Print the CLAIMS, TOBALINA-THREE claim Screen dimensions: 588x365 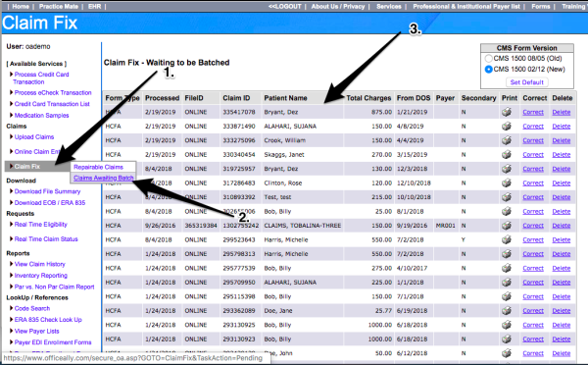pos(507,226)
